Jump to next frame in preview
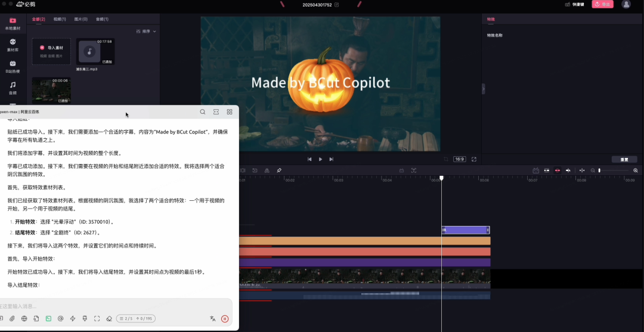The height and width of the screenshot is (332, 644). (x=332, y=159)
